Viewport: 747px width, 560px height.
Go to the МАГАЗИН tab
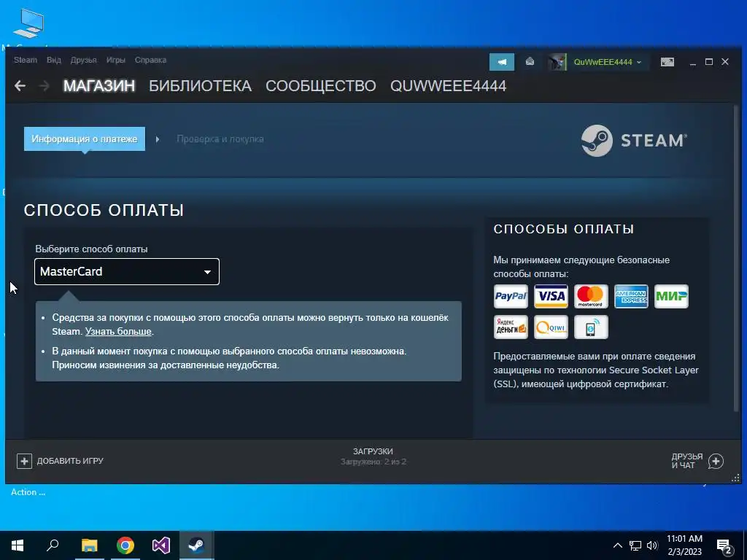(99, 86)
